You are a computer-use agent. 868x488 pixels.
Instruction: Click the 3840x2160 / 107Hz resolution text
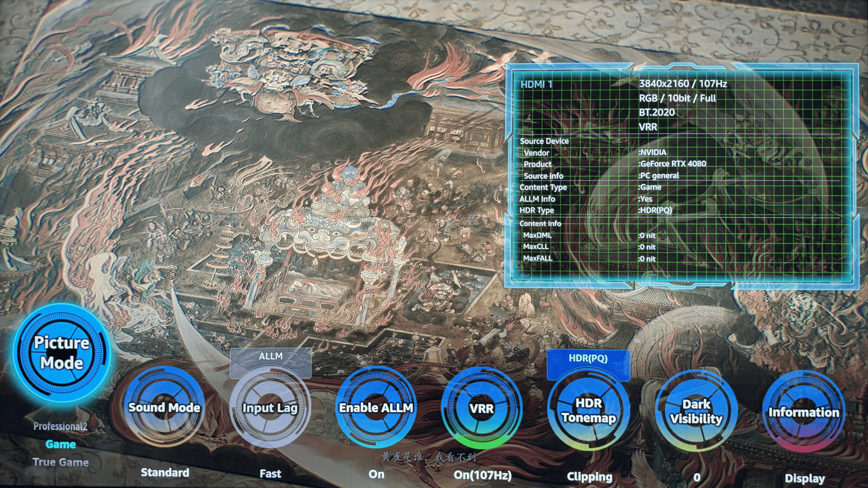click(x=683, y=84)
